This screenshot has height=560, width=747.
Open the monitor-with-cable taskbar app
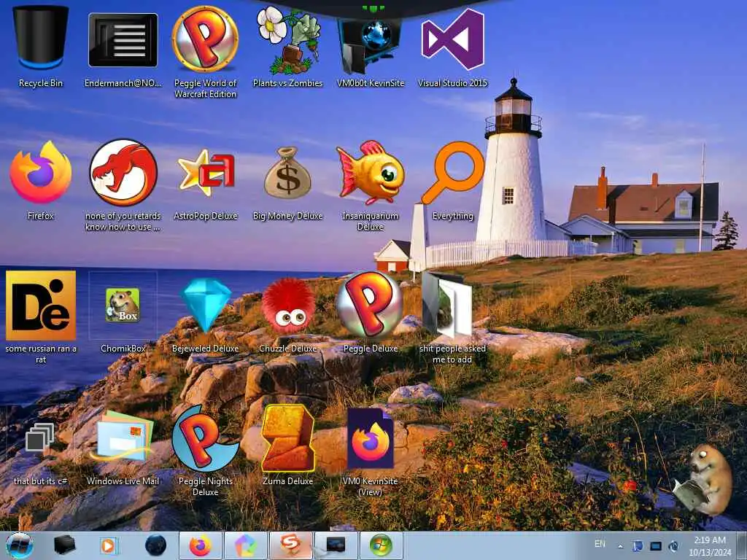pos(335,545)
